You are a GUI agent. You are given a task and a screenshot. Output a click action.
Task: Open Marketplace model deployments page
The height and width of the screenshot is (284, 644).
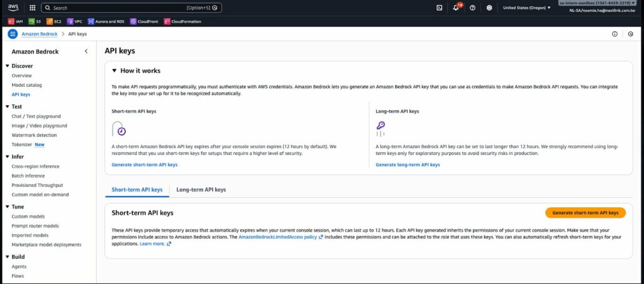click(47, 245)
